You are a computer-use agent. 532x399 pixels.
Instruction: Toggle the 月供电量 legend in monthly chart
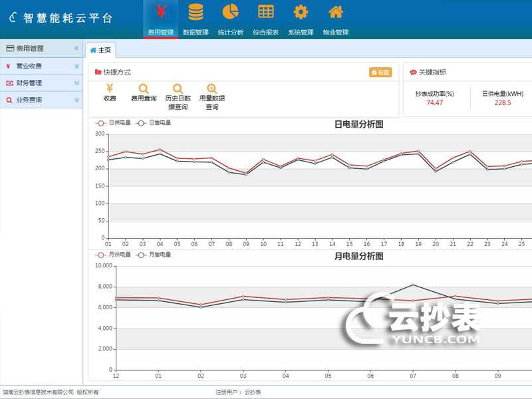point(120,254)
